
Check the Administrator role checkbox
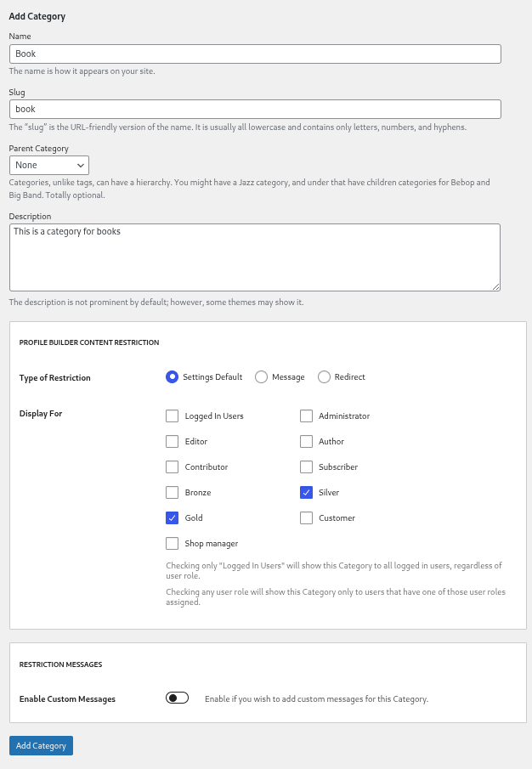(306, 416)
